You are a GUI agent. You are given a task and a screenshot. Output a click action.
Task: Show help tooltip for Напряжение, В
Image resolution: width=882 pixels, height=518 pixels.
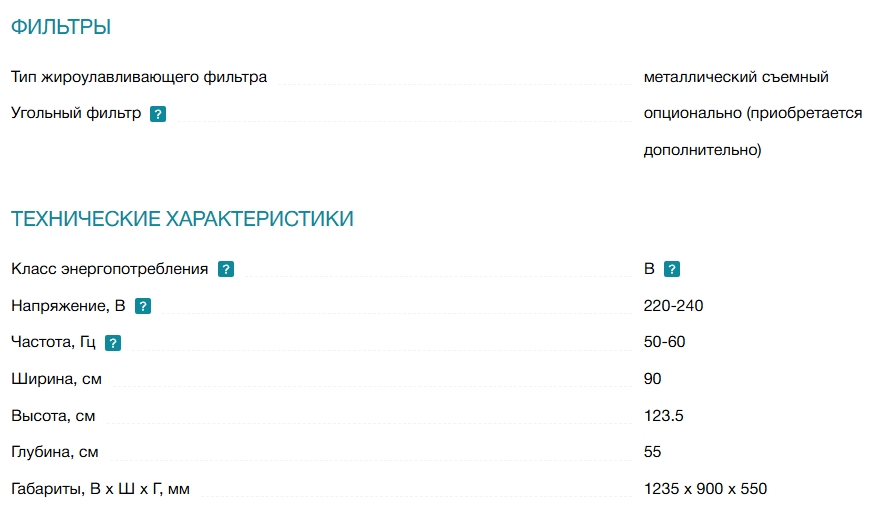tap(143, 306)
